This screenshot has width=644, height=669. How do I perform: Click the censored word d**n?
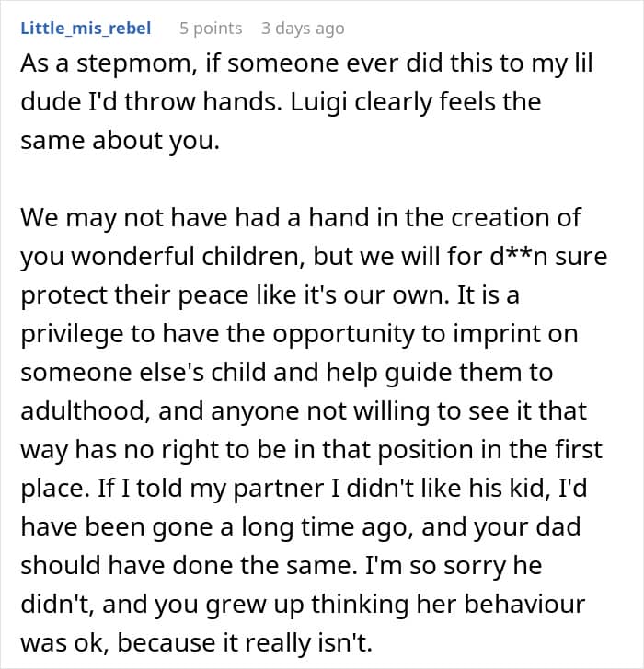[522, 255]
